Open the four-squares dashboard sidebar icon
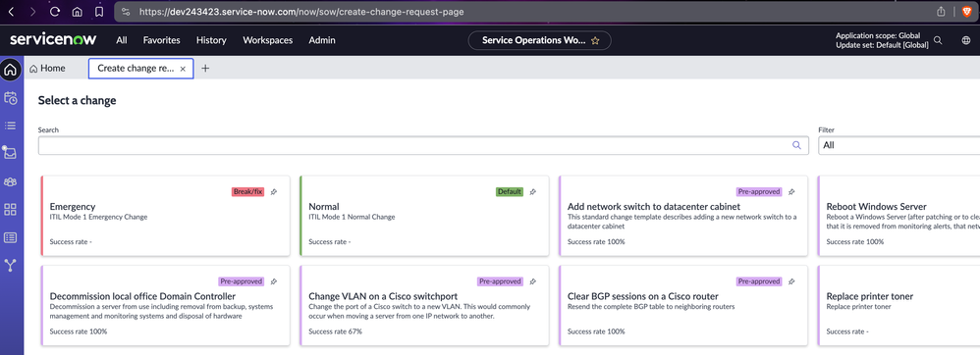 coord(11,210)
